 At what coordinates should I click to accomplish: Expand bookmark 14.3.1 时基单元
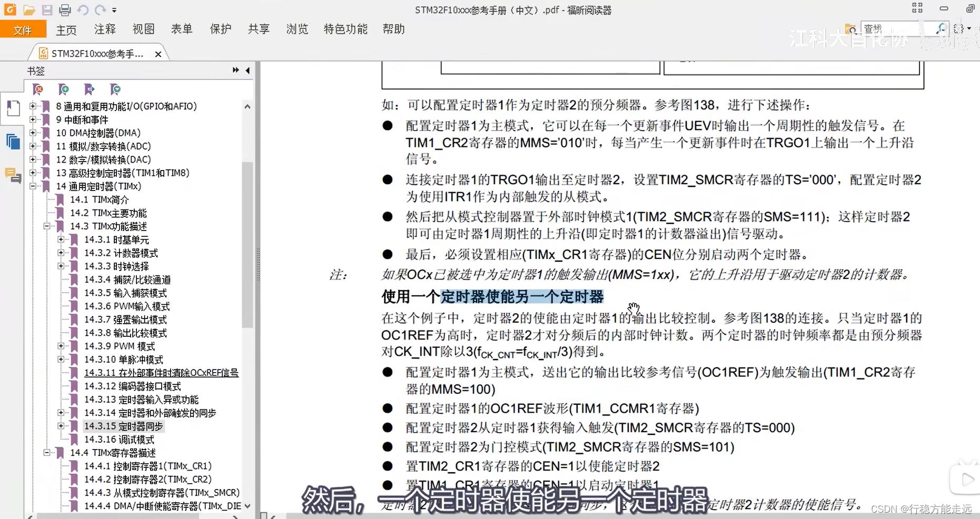tap(61, 239)
